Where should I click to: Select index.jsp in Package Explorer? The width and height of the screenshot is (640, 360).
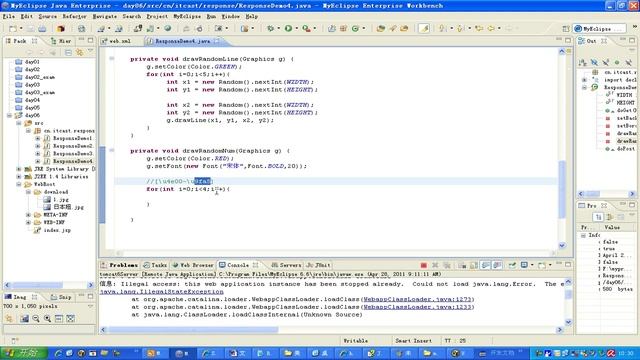pos(52,230)
